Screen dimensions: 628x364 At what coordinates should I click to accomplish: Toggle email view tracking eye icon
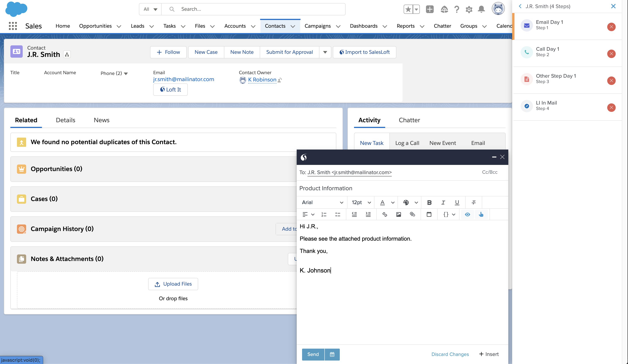coord(467,214)
